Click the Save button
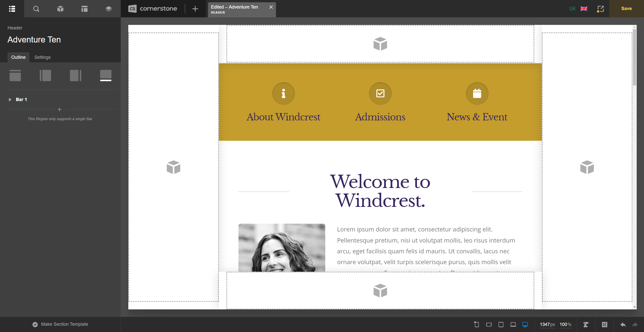Image resolution: width=644 pixels, height=332 pixels. click(626, 9)
